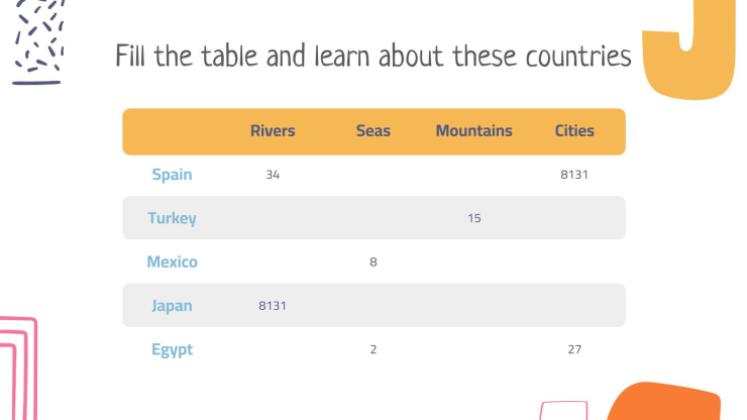The width and height of the screenshot is (747, 420).
Task: Click the Japan row label
Action: pos(172,306)
